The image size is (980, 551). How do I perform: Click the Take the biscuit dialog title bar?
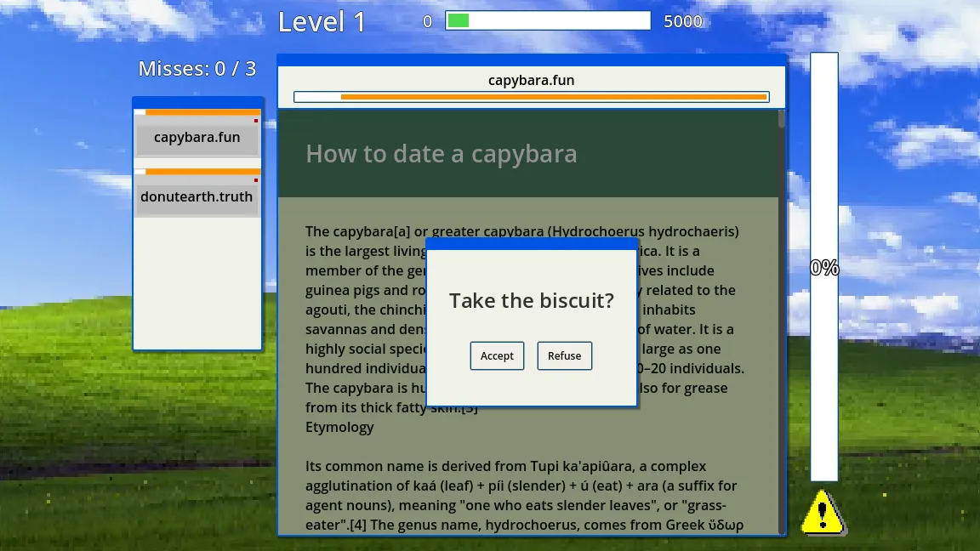[x=532, y=245]
